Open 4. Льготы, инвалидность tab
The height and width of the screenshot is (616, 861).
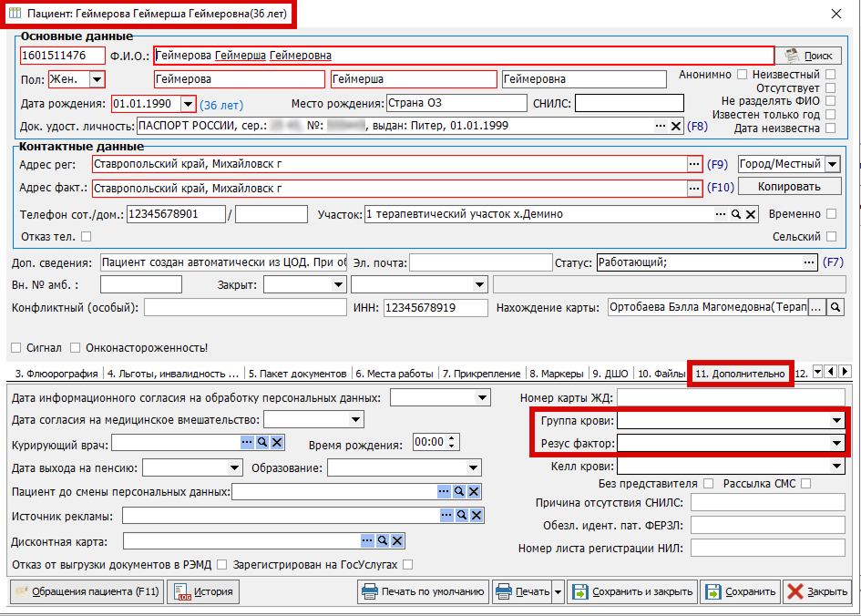[173, 374]
